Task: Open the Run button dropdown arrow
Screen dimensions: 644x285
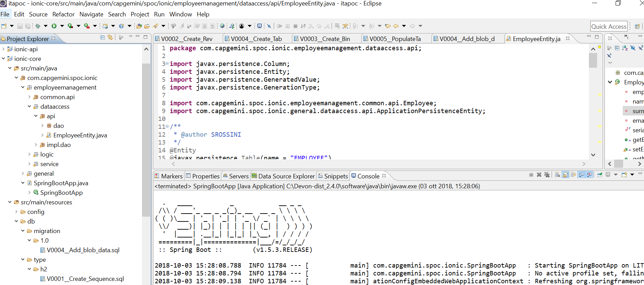Action: (62, 26)
